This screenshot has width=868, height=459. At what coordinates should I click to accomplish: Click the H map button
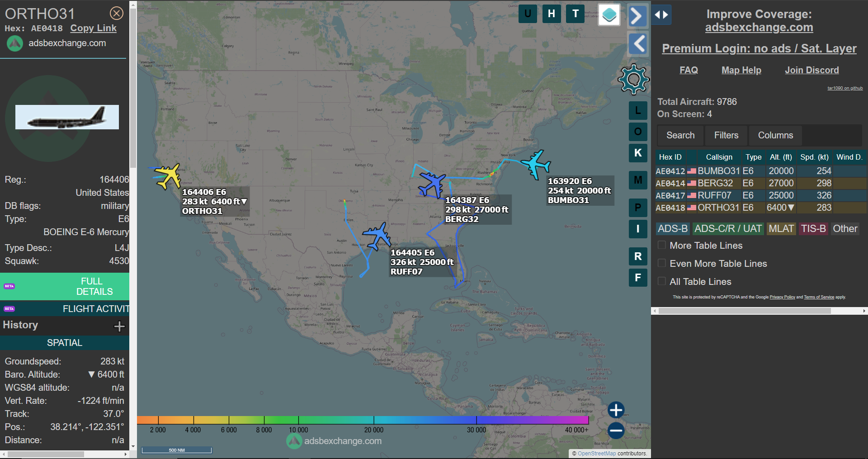(x=552, y=14)
